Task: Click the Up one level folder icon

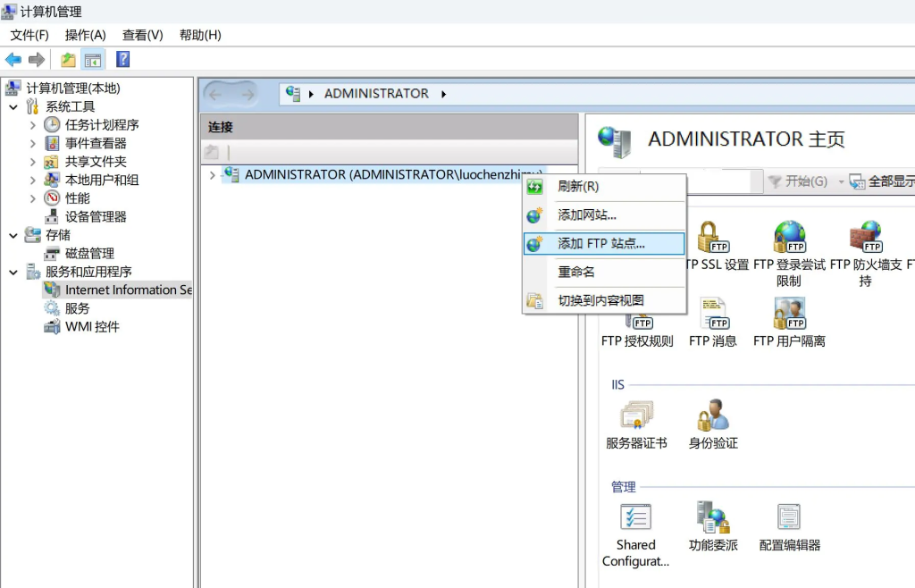Action: (68, 60)
